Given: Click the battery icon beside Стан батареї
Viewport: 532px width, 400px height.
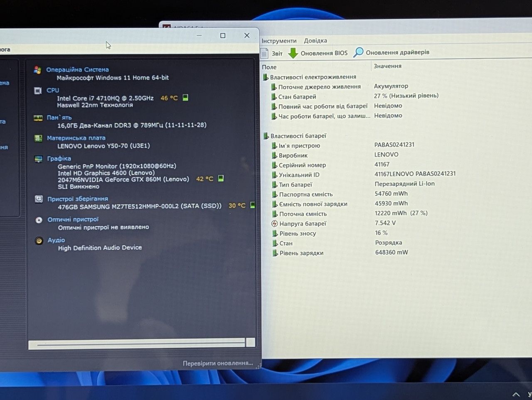Looking at the screenshot, I should pyautogui.click(x=273, y=97).
